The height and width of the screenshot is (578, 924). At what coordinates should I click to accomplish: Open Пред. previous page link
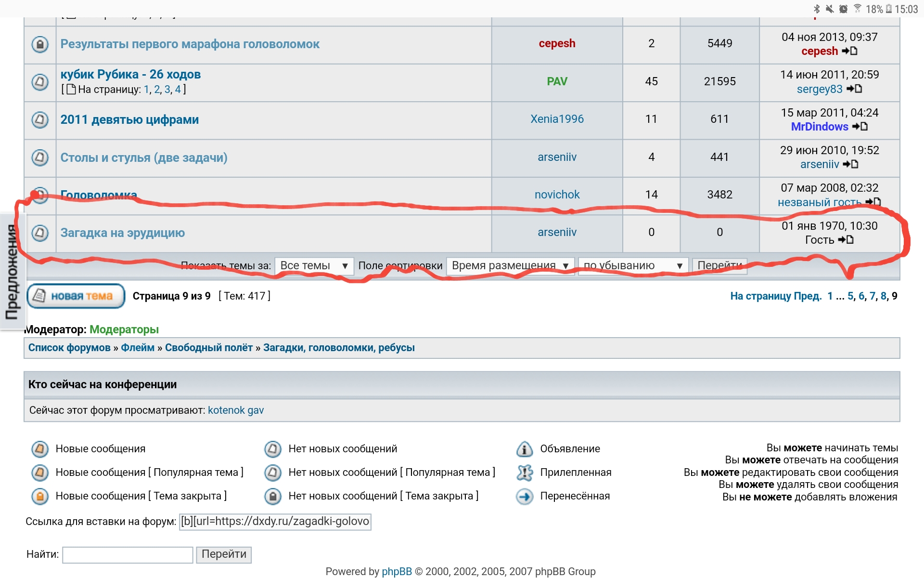tap(807, 296)
